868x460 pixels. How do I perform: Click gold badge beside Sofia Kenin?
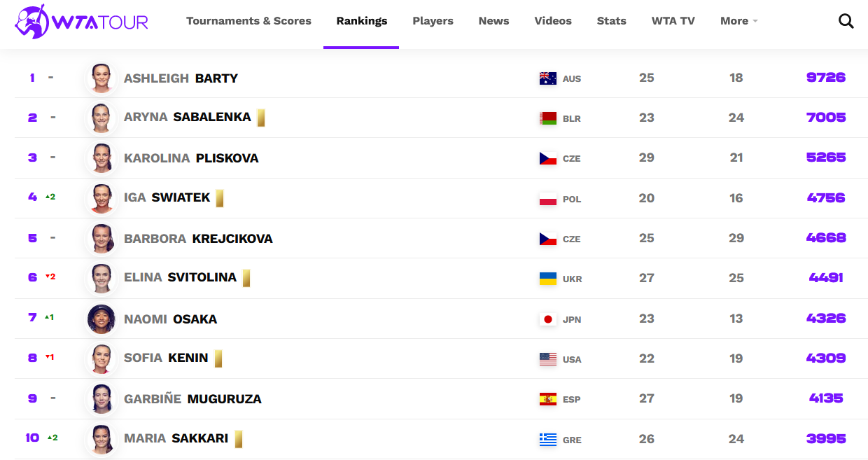coord(218,358)
